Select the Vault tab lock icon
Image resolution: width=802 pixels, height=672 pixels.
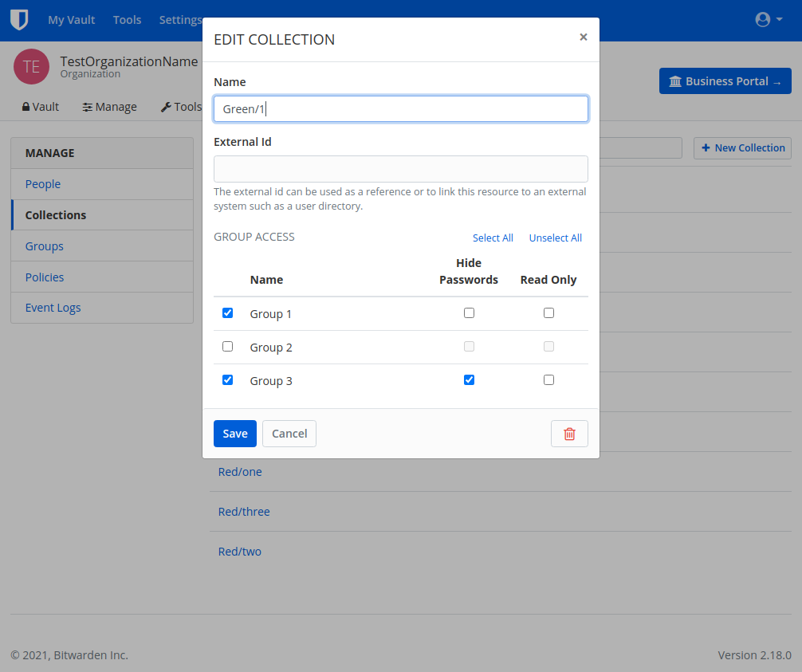coord(26,106)
